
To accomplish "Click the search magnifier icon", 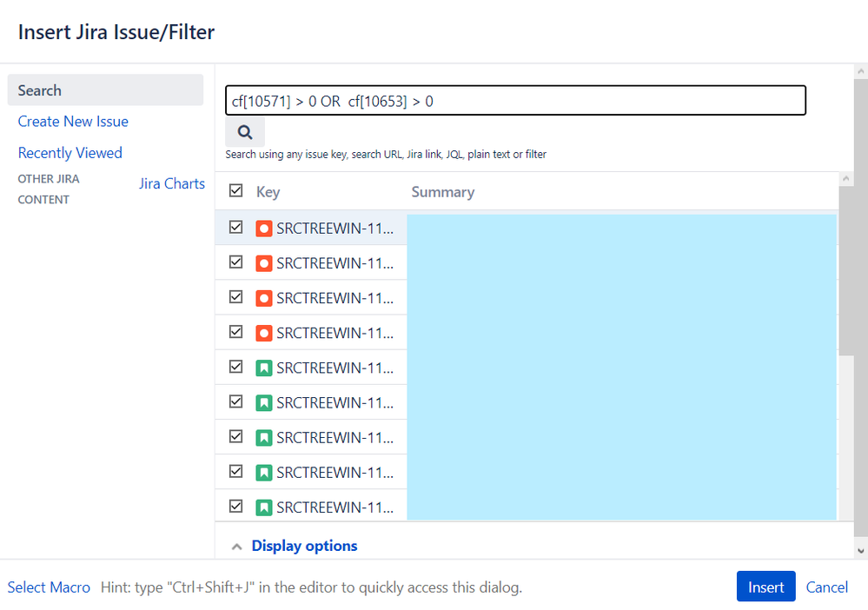I will click(244, 131).
